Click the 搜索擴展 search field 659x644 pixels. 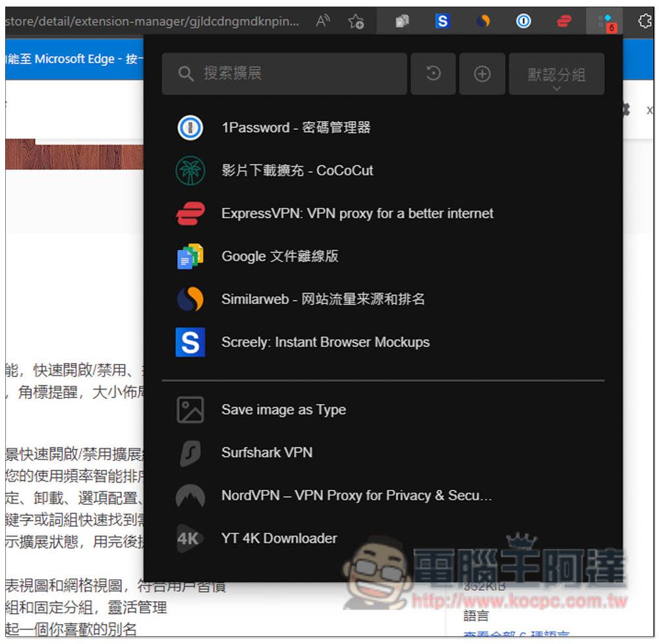click(285, 74)
